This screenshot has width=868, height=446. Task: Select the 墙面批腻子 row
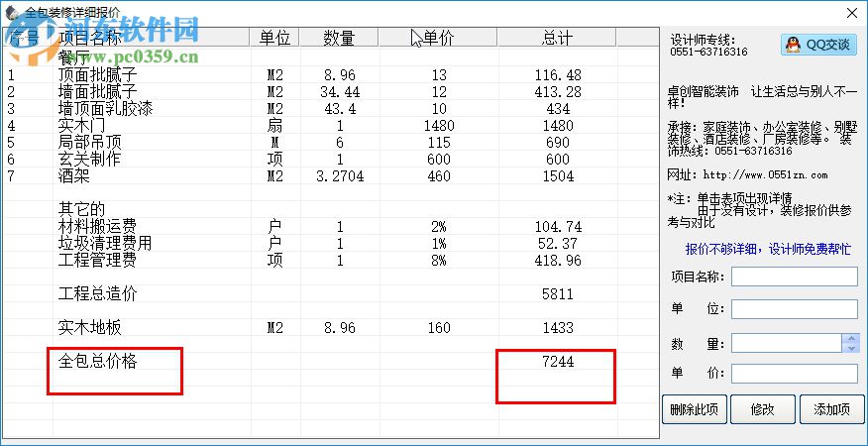97,91
